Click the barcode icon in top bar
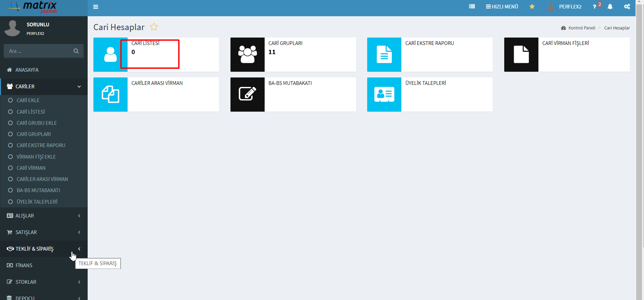Image resolution: width=644 pixels, height=300 pixels. [472, 6]
